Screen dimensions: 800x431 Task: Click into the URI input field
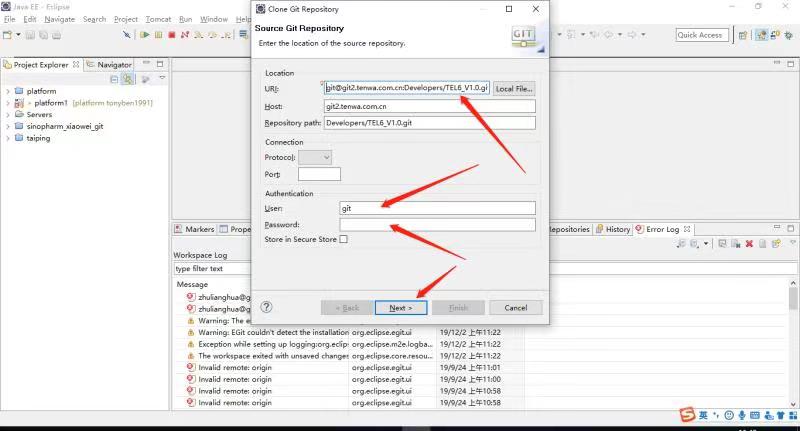[x=407, y=88]
